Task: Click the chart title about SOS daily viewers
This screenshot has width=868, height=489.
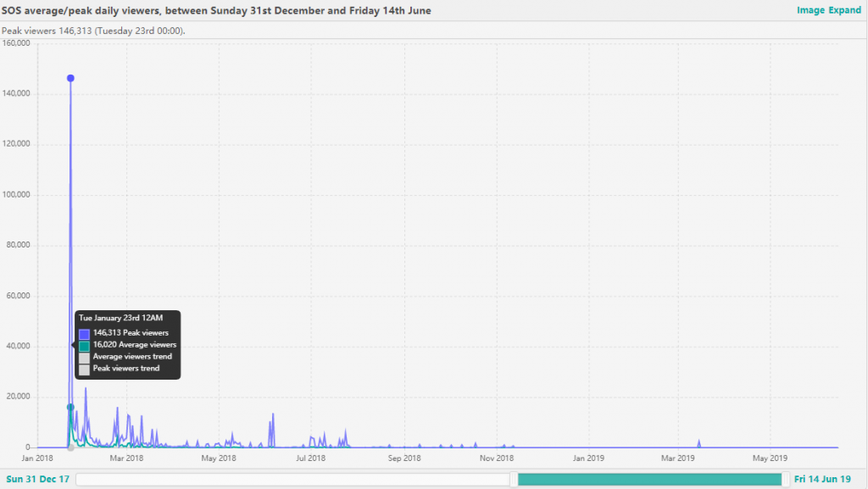Action: point(216,10)
